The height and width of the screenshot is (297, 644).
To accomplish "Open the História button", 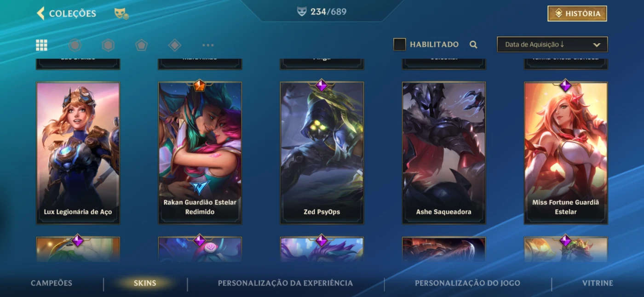I will tap(577, 14).
